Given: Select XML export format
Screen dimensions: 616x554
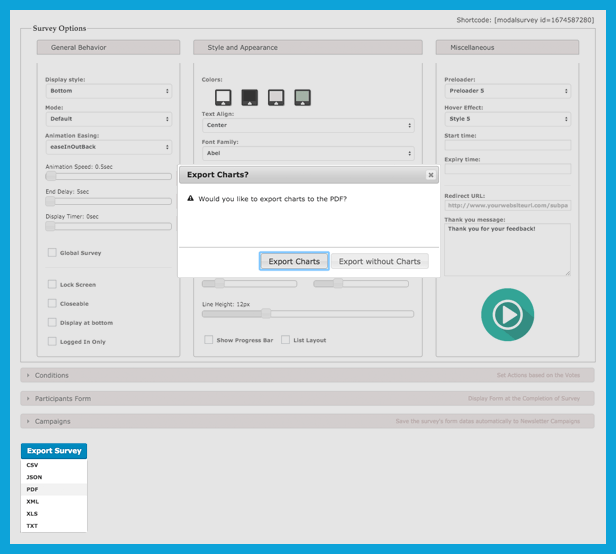Looking at the screenshot, I should pos(54,501).
